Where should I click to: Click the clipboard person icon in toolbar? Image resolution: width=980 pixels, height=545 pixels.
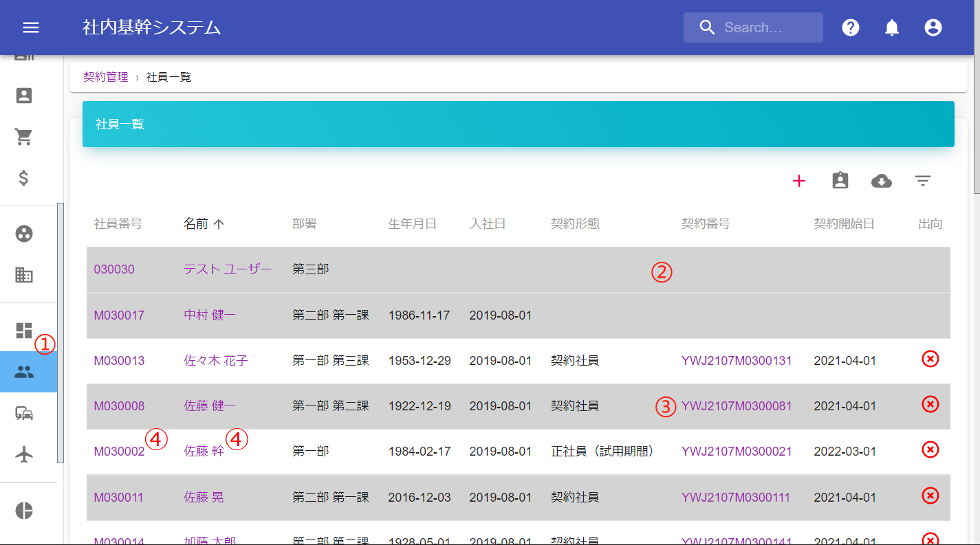(x=840, y=181)
